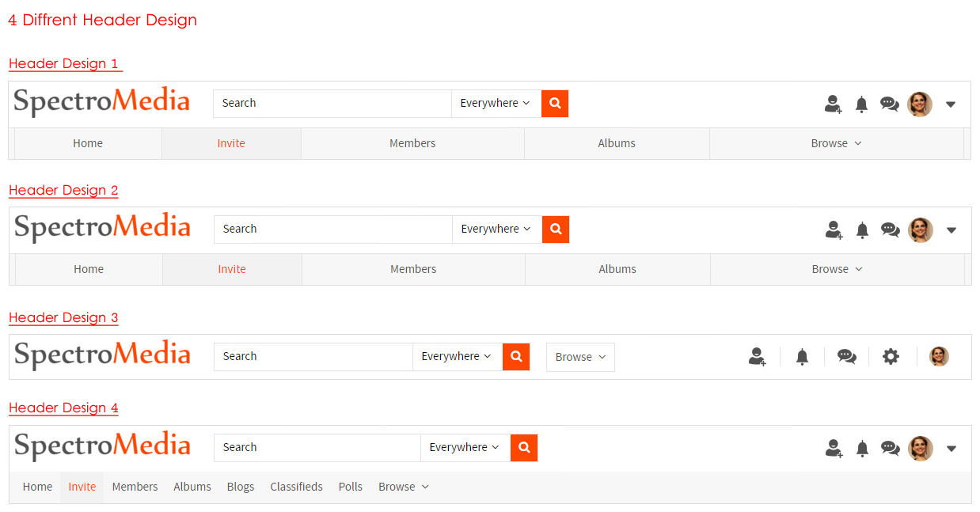Open notifications bell in Header Design 3
The image size is (980, 512).
click(802, 357)
